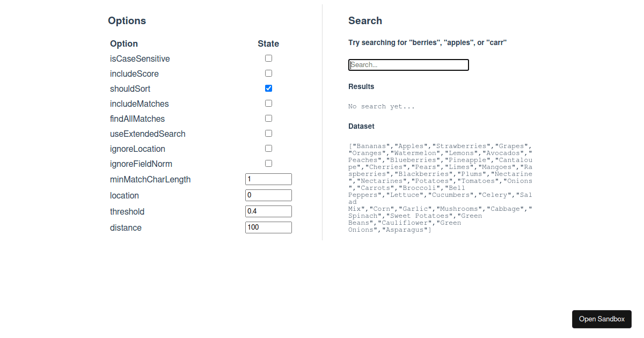
Task: Click the minMatchCharLength number field
Action: (268, 179)
